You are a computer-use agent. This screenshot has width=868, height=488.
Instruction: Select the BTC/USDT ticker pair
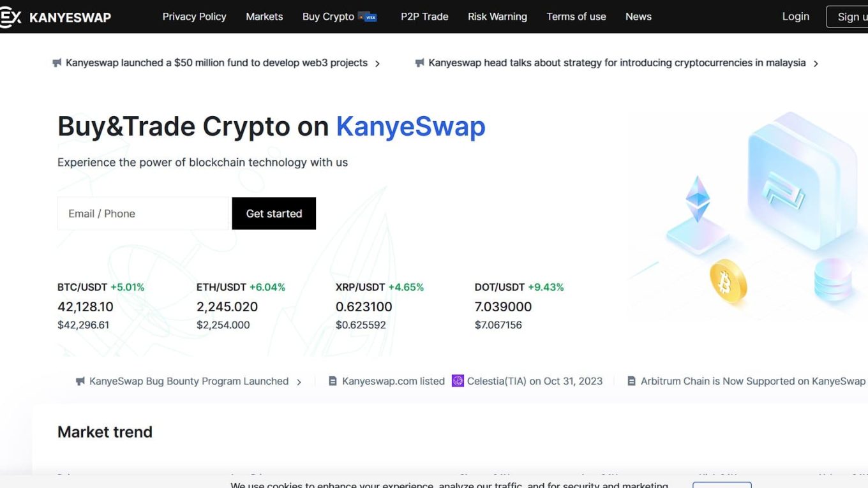click(82, 287)
